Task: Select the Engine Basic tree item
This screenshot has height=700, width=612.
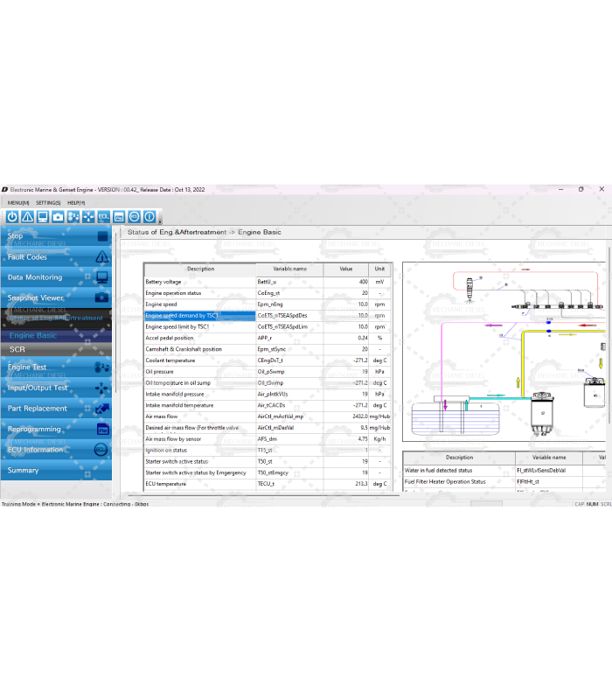Action: pyautogui.click(x=33, y=335)
